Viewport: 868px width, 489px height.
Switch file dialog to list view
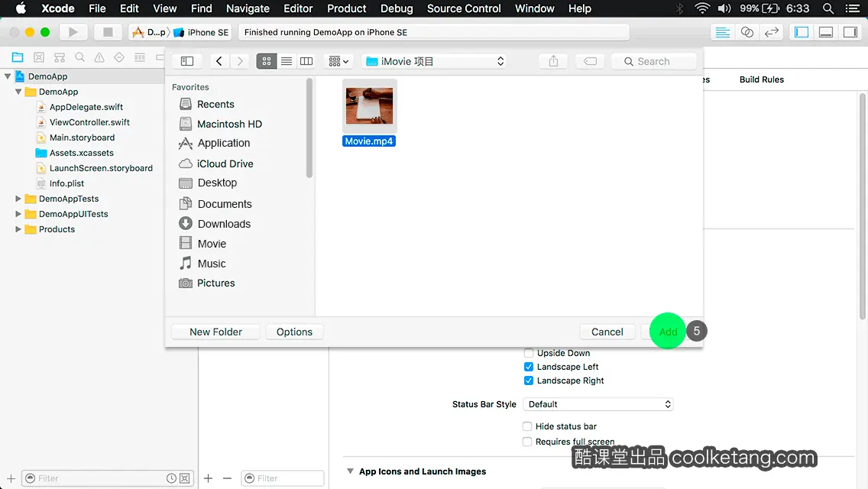click(x=287, y=61)
